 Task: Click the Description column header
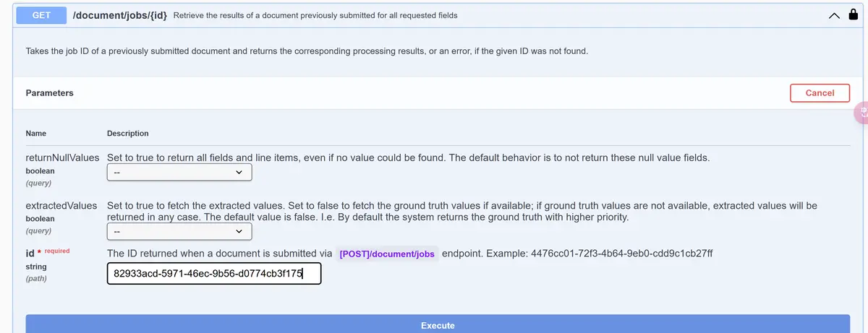128,134
